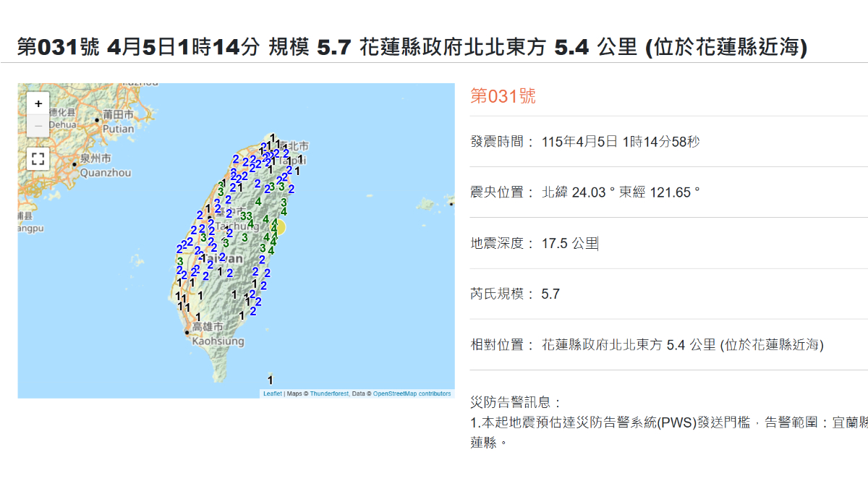Click the 地震深度 17.5 公里 value
The height and width of the screenshot is (489, 868).
pos(570,243)
